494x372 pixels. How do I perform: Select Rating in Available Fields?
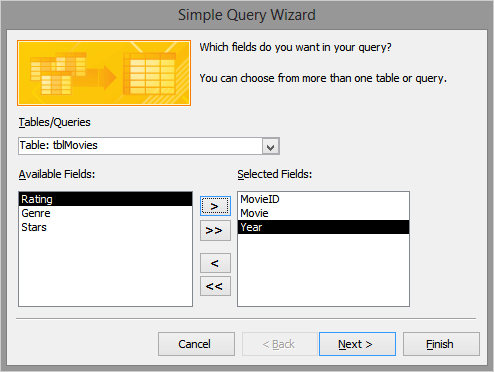coord(105,199)
